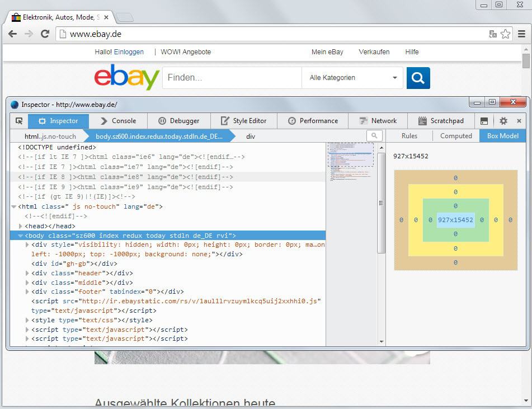
Task: Click the div breadcrumb
Action: coord(251,137)
